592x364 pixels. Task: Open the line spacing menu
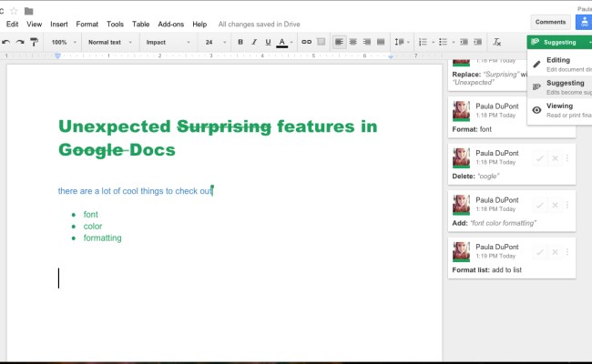pos(402,42)
